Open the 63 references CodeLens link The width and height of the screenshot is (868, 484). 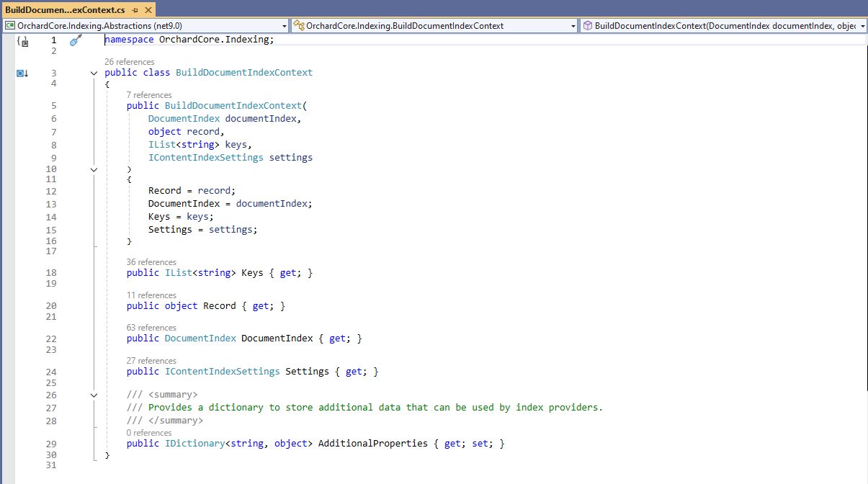point(151,328)
